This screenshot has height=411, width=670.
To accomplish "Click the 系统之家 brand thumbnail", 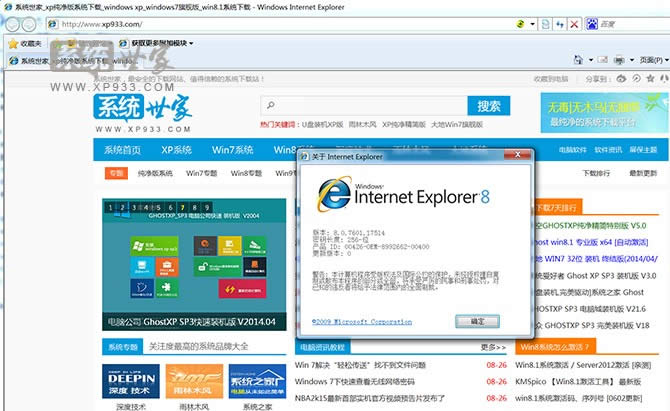I will coord(257,381).
